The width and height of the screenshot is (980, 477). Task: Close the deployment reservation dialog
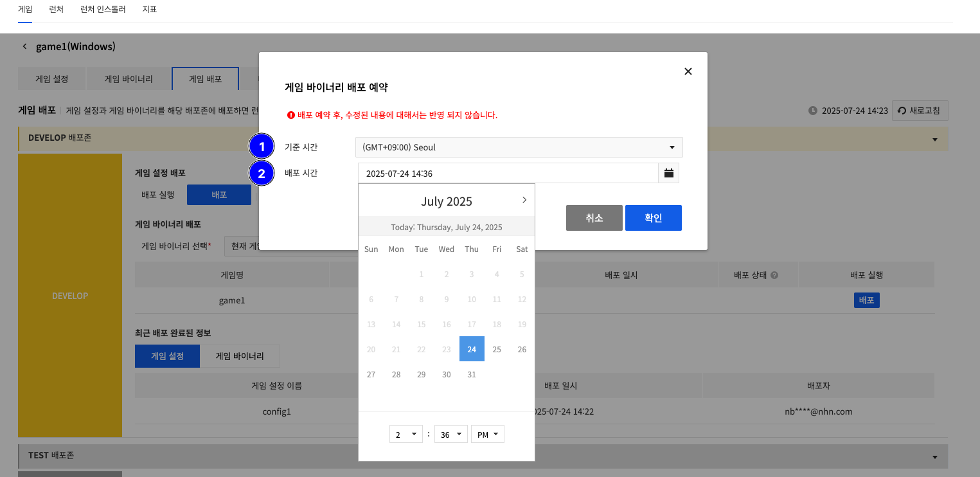pyautogui.click(x=688, y=71)
